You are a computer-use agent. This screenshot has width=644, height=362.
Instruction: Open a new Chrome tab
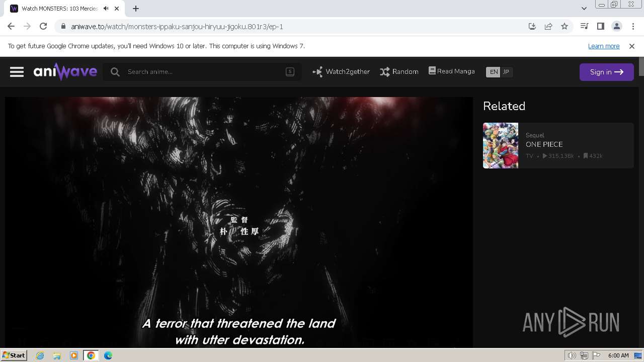click(136, 9)
